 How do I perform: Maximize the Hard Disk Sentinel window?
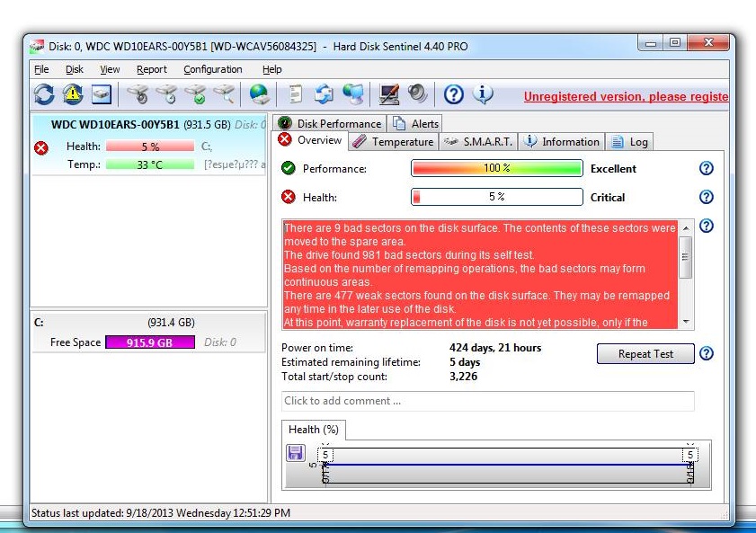pos(675,43)
